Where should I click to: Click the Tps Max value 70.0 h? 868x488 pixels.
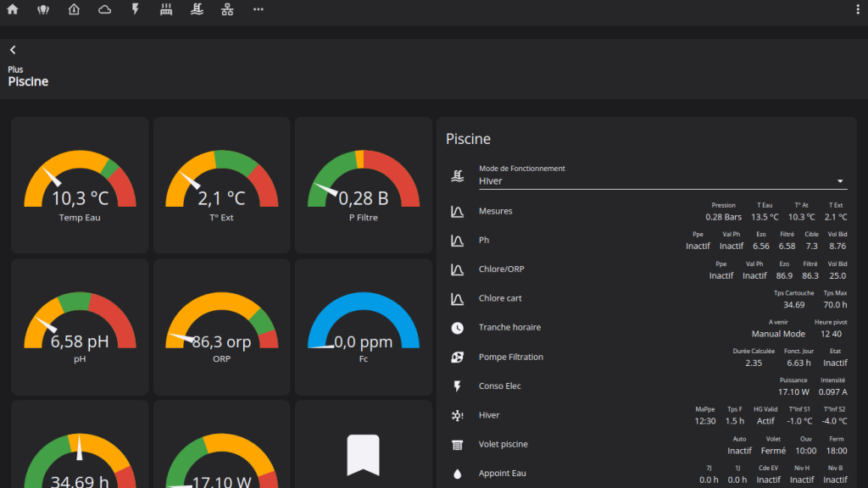[835, 305]
